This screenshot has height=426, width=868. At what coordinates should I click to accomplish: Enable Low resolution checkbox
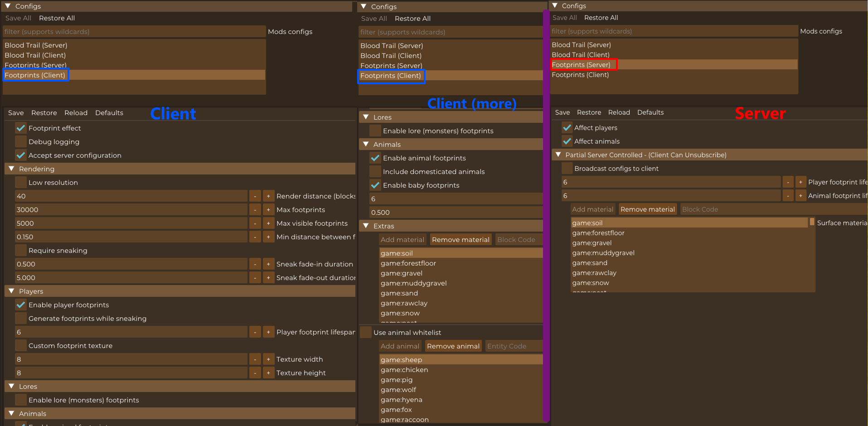(x=21, y=183)
